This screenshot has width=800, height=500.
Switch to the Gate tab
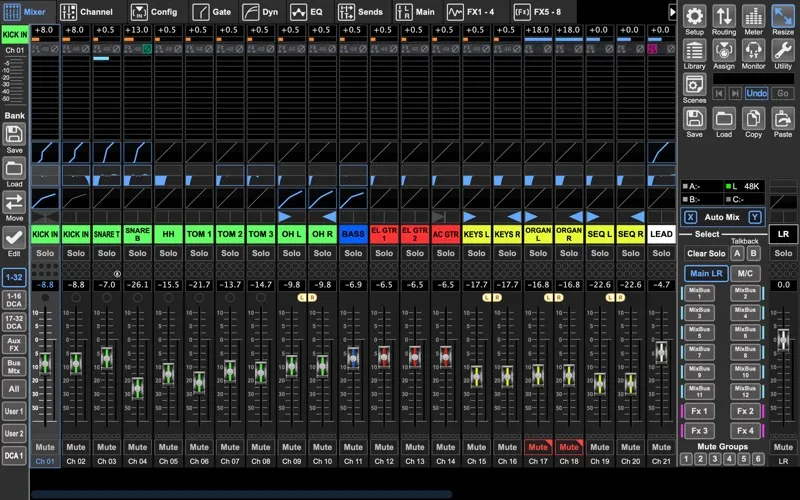(x=211, y=12)
